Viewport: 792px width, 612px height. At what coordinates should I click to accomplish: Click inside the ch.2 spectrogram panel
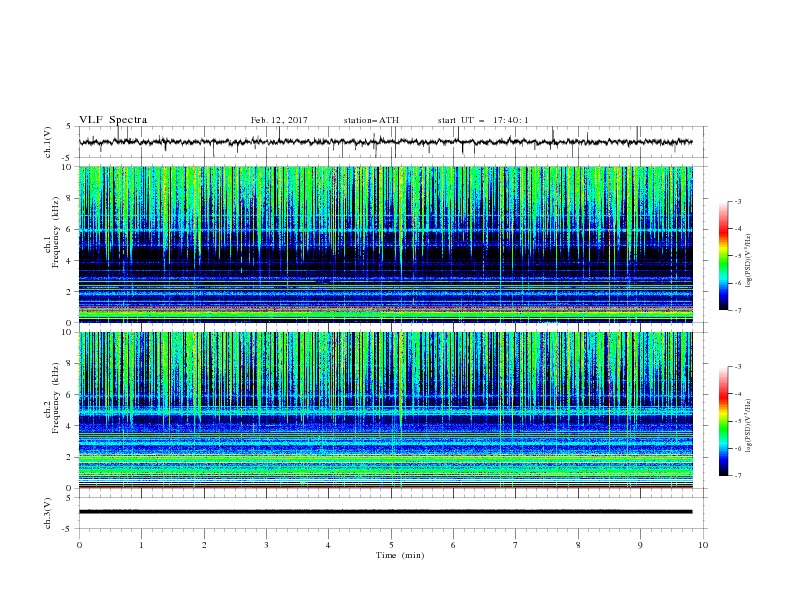pos(385,410)
